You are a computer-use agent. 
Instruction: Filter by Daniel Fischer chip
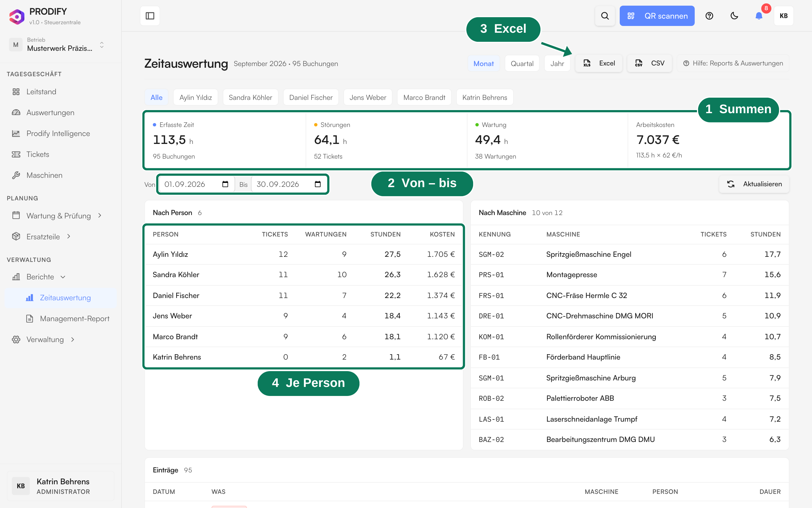click(x=311, y=97)
